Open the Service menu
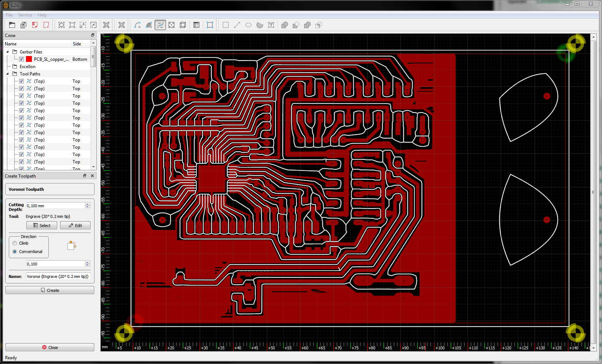 pos(25,15)
